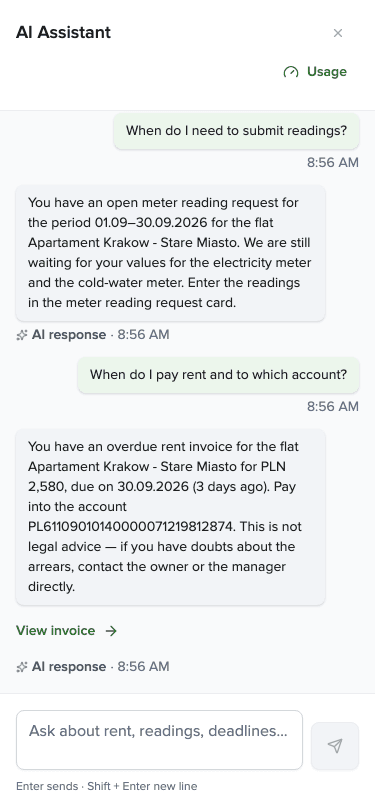Click the 8:56 AM timestamp under the rent question
Image resolution: width=375 pixels, height=812 pixels.
coord(333,407)
